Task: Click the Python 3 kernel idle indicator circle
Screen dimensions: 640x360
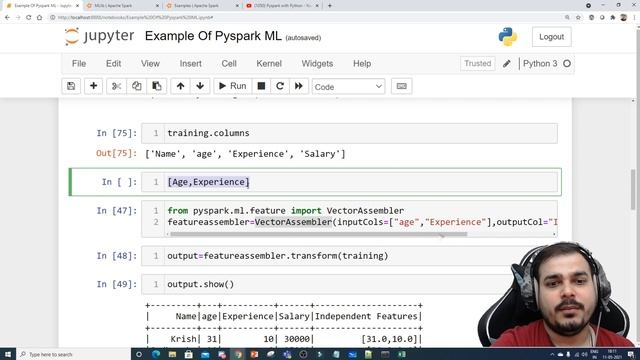Action: [x=567, y=64]
